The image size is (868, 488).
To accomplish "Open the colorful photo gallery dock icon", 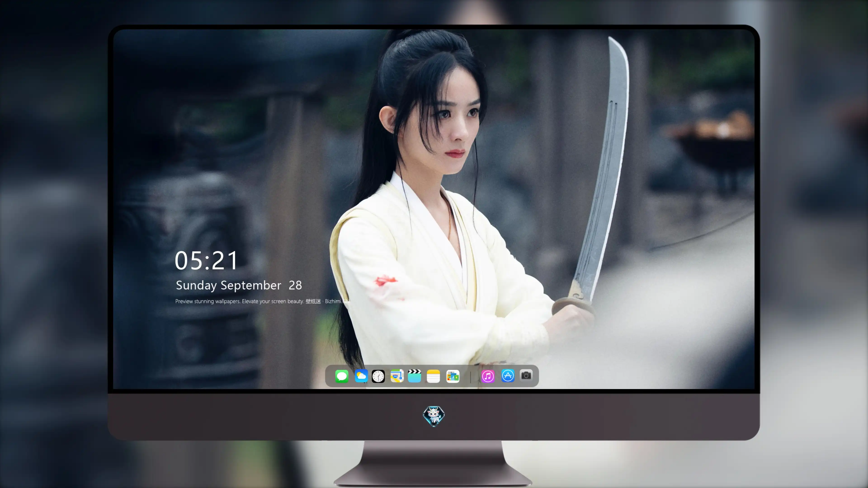I will coord(453,376).
